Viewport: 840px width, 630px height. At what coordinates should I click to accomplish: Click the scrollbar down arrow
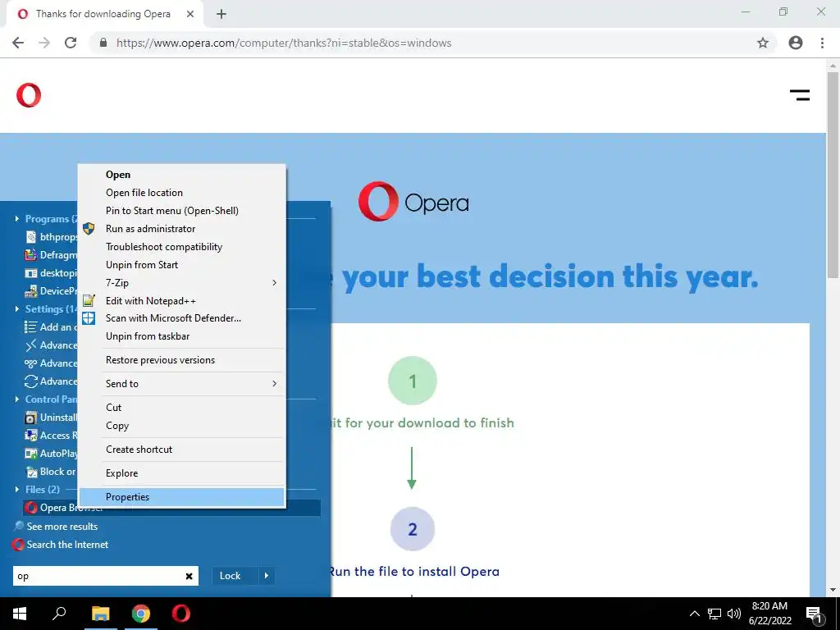coord(833,590)
